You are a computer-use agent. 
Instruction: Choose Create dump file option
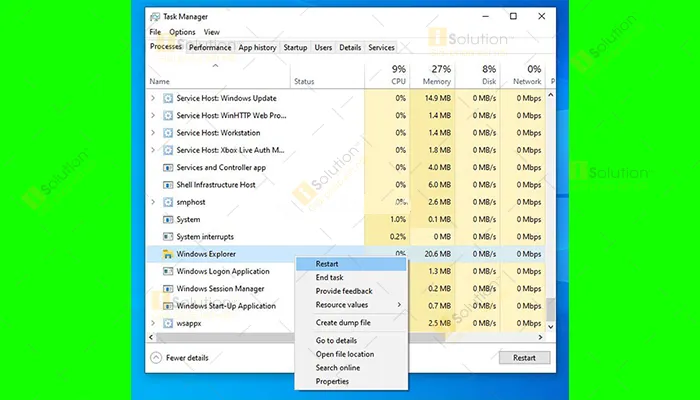tap(351, 322)
